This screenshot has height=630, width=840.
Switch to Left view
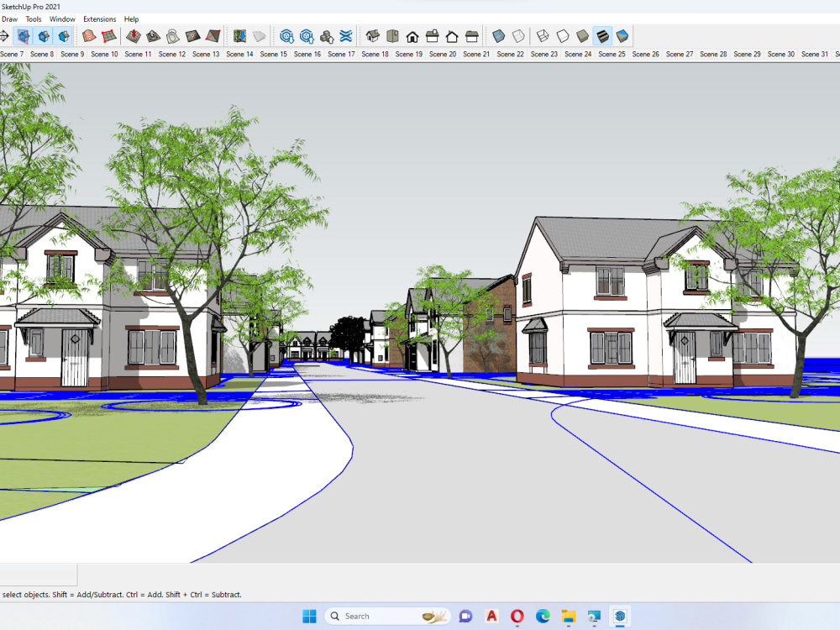coord(472,36)
